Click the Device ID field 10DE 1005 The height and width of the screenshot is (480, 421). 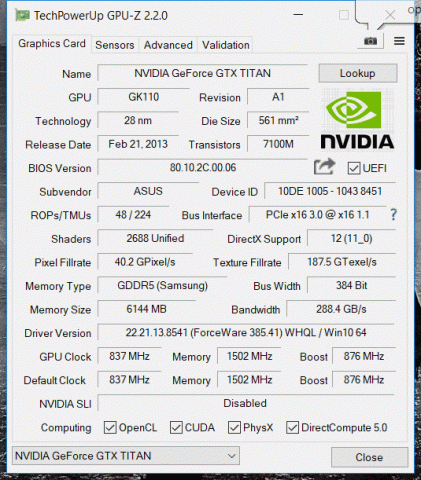pos(330,191)
